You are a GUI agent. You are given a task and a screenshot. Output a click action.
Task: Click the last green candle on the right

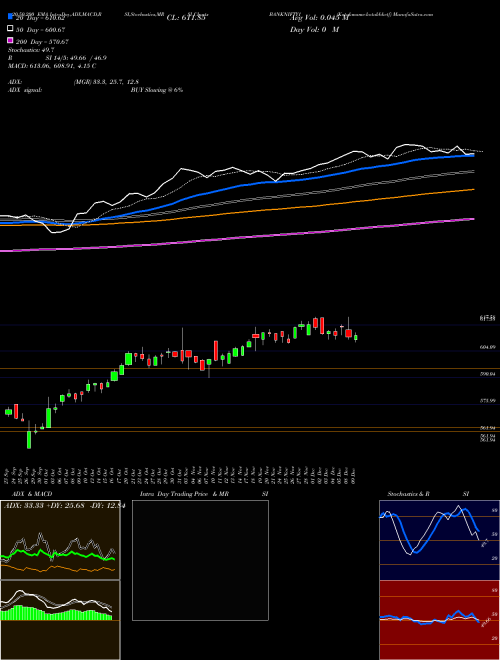coord(356,337)
